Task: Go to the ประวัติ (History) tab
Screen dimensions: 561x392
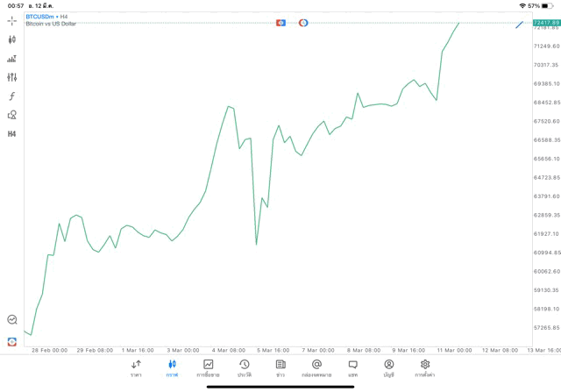Action: point(245,367)
